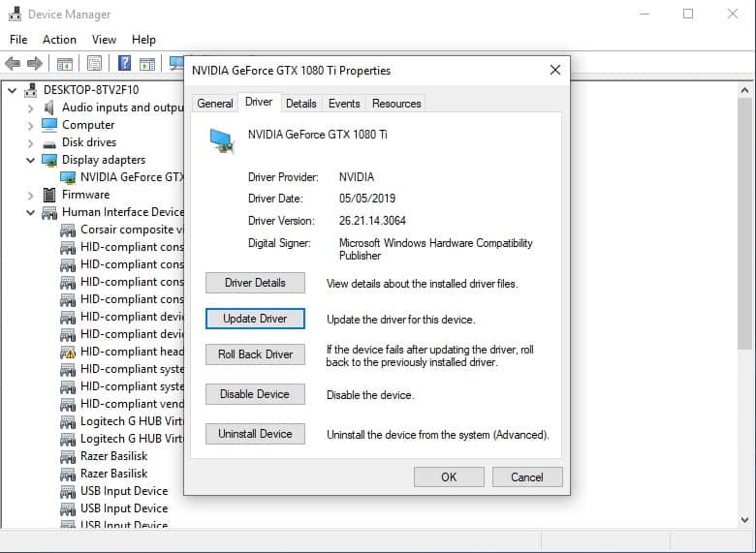This screenshot has height=553, width=756.
Task: Collapse the DESKTOP-8TV2F10 root node
Action: coord(13,90)
